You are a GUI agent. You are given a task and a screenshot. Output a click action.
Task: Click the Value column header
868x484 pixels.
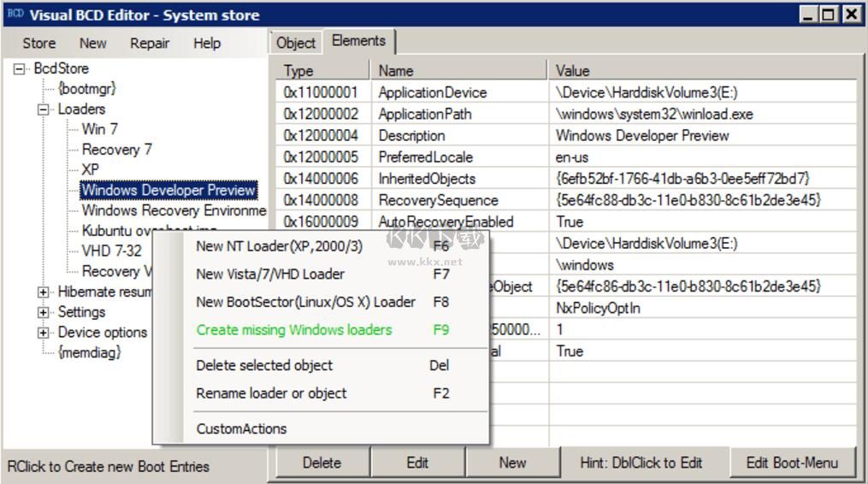[572, 71]
